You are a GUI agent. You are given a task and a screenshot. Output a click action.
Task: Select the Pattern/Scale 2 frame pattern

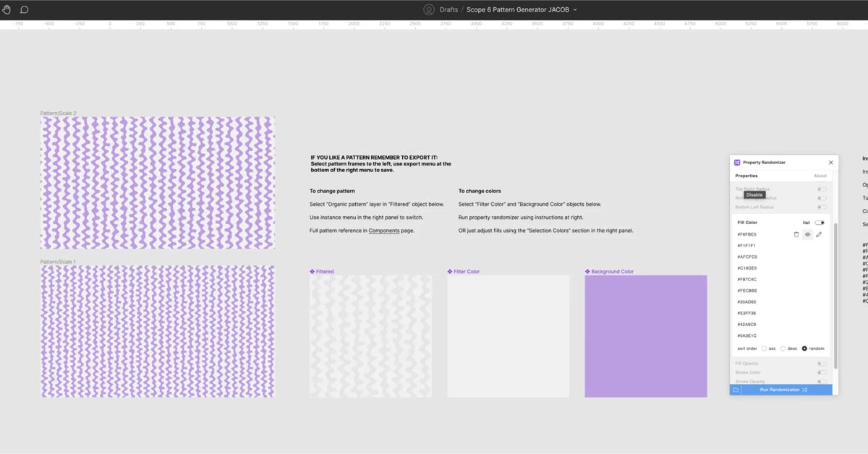(x=158, y=183)
